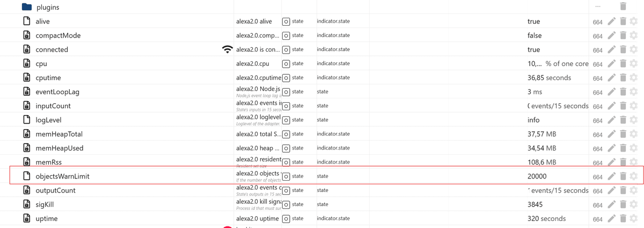Toggle the alive state value true
Image resolution: width=644 pixels, height=228 pixels.
tap(533, 22)
